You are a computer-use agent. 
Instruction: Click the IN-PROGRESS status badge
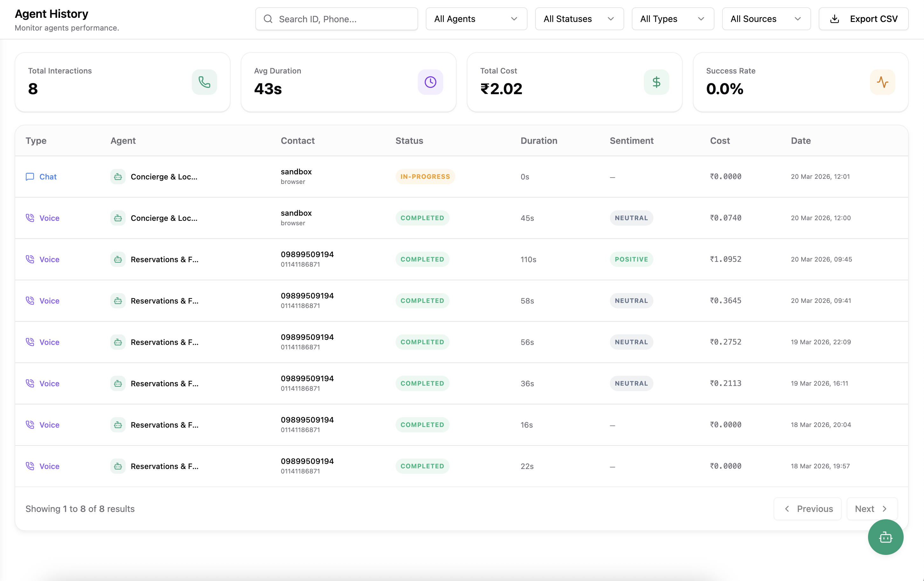click(425, 177)
